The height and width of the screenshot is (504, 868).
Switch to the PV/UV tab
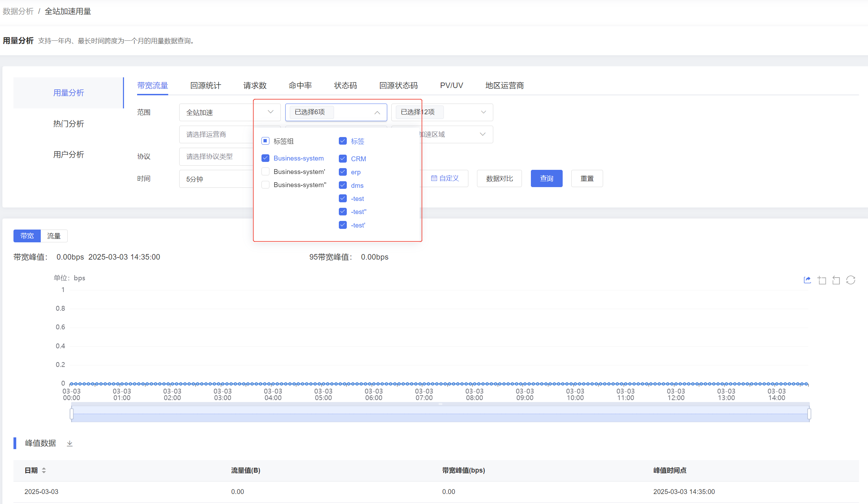pos(451,85)
